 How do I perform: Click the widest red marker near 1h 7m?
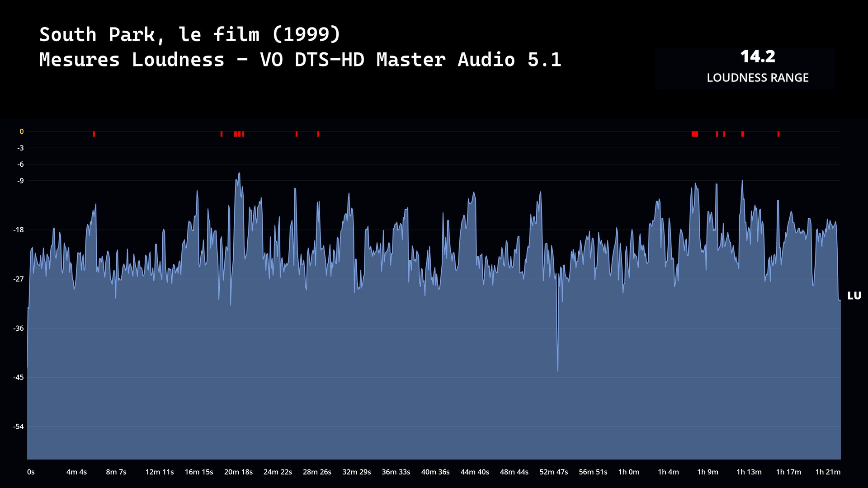(695, 134)
